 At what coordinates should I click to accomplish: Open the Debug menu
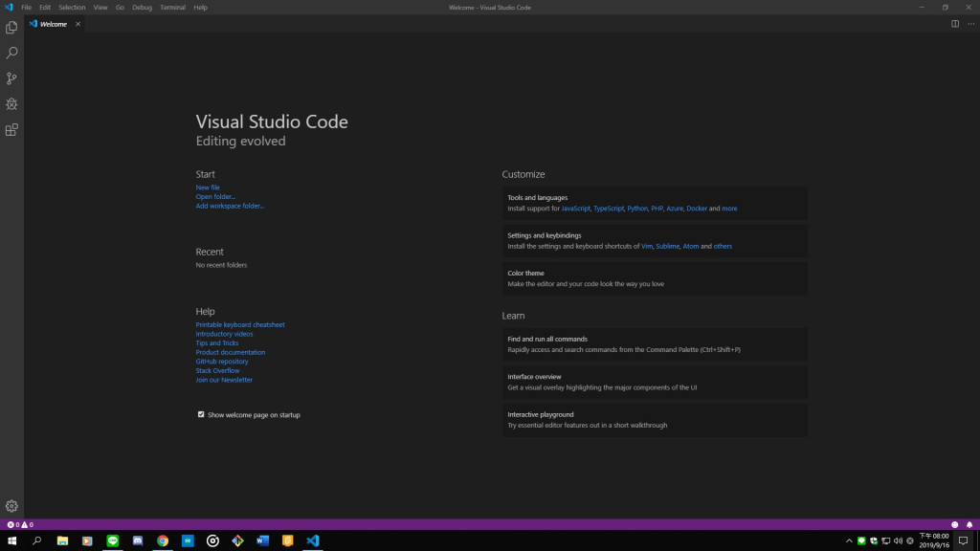pos(142,8)
